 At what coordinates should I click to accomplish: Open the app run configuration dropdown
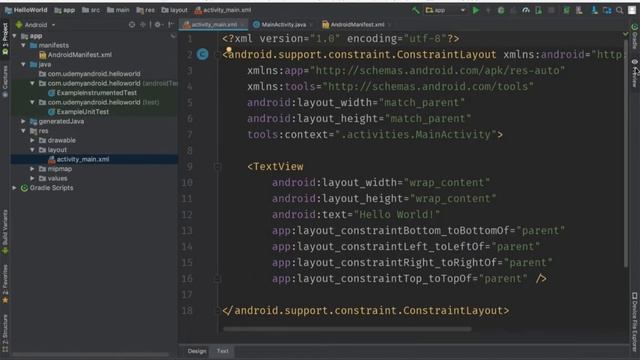click(x=445, y=10)
